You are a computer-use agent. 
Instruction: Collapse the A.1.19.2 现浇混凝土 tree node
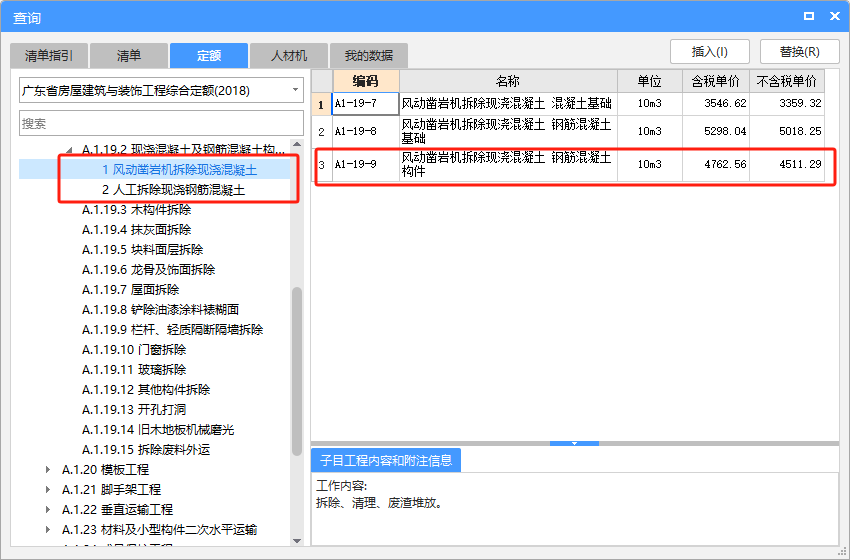pyautogui.click(x=69, y=150)
